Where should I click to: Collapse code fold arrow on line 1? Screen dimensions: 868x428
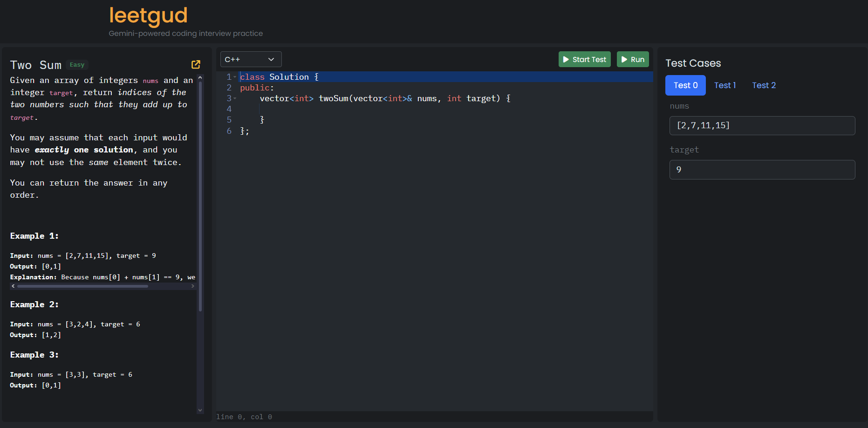coord(235,77)
